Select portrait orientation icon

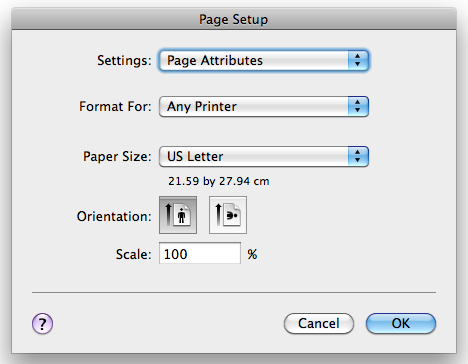(x=178, y=215)
